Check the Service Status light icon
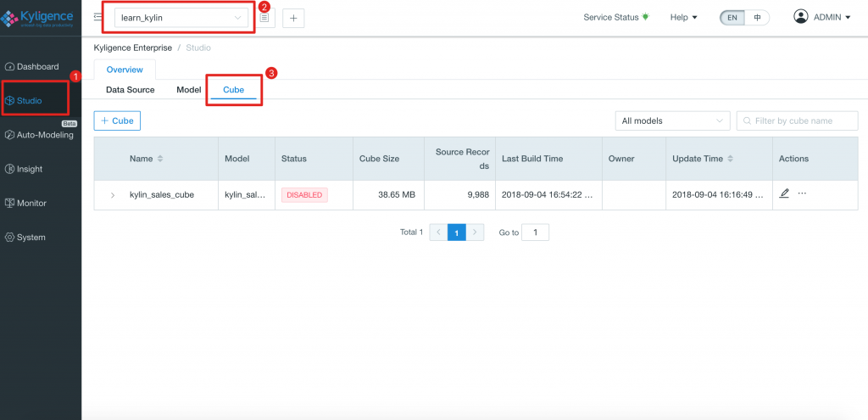The image size is (868, 420). [x=645, y=17]
